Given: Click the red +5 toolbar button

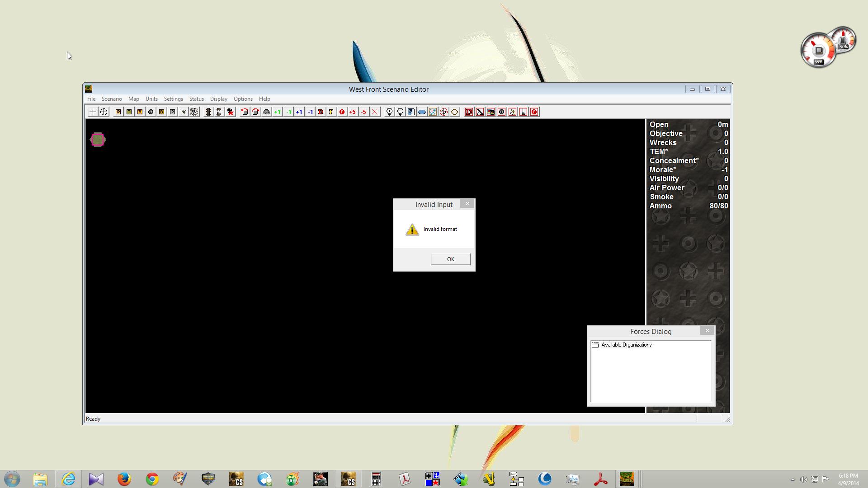Looking at the screenshot, I should click(x=353, y=112).
